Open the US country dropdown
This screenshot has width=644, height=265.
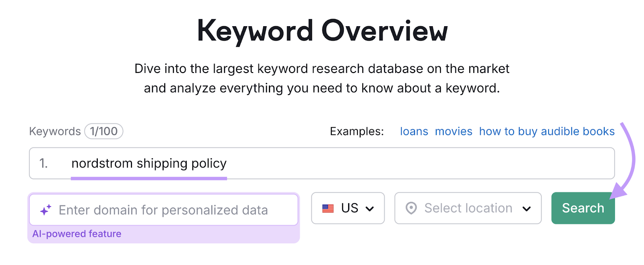tap(348, 208)
